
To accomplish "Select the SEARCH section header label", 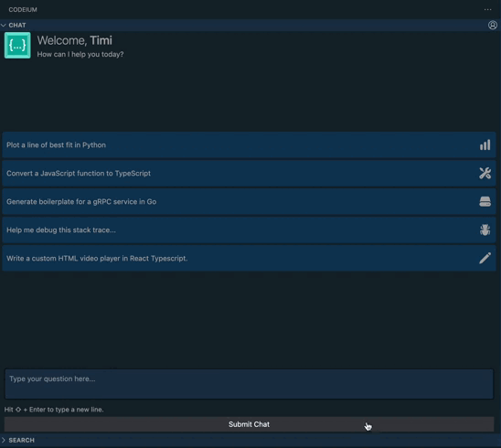I will [21, 441].
